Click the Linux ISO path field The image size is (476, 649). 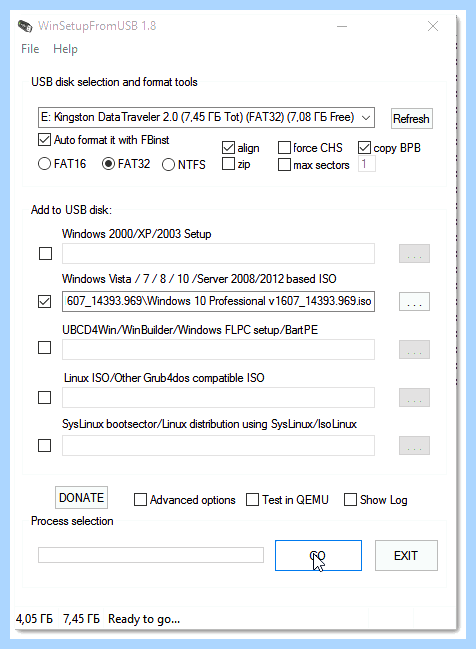(x=218, y=397)
